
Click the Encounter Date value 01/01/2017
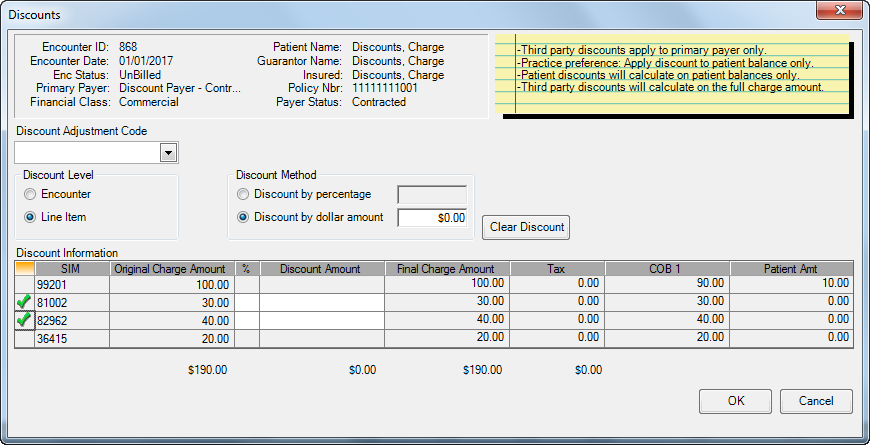[x=145, y=61]
